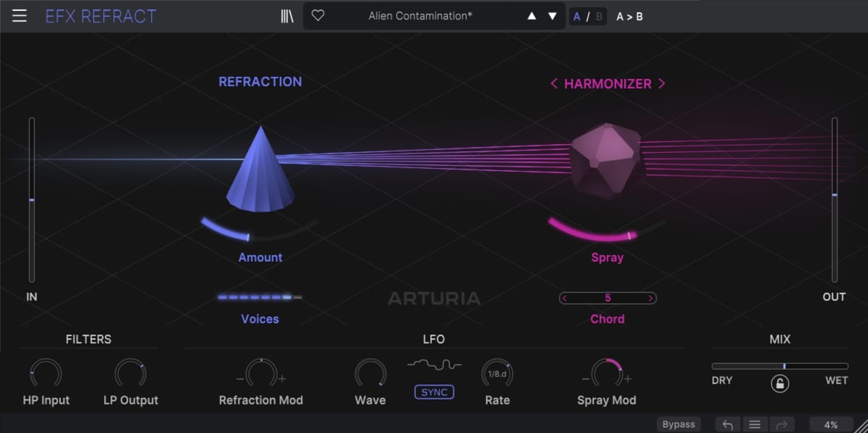The height and width of the screenshot is (433, 868).
Task: Click the Spray Mod label
Action: 607,400
